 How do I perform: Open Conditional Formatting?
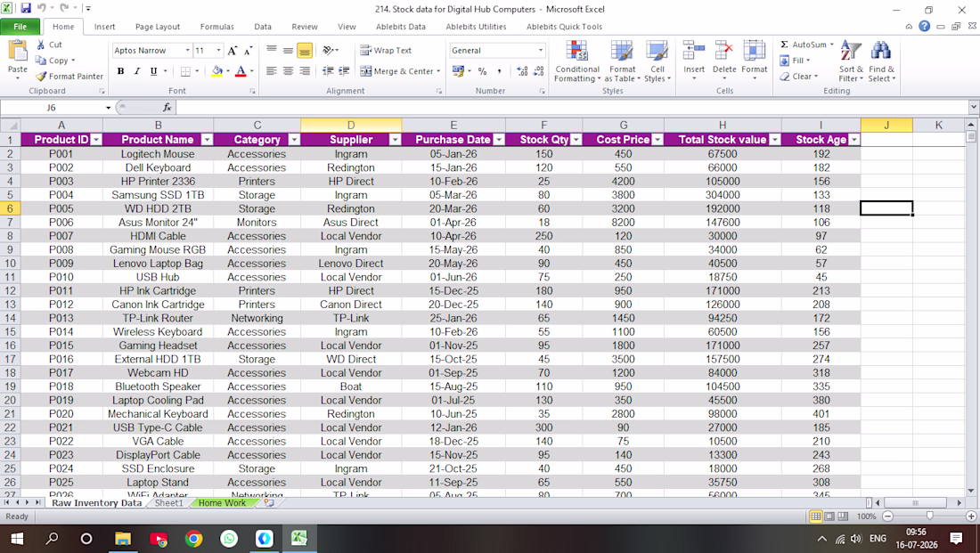pyautogui.click(x=577, y=61)
